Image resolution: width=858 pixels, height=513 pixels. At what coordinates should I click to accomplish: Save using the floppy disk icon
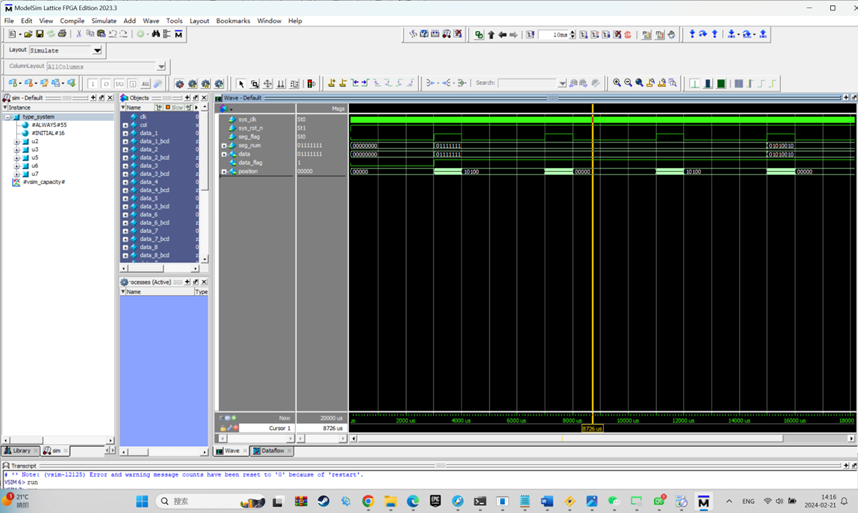[39, 34]
